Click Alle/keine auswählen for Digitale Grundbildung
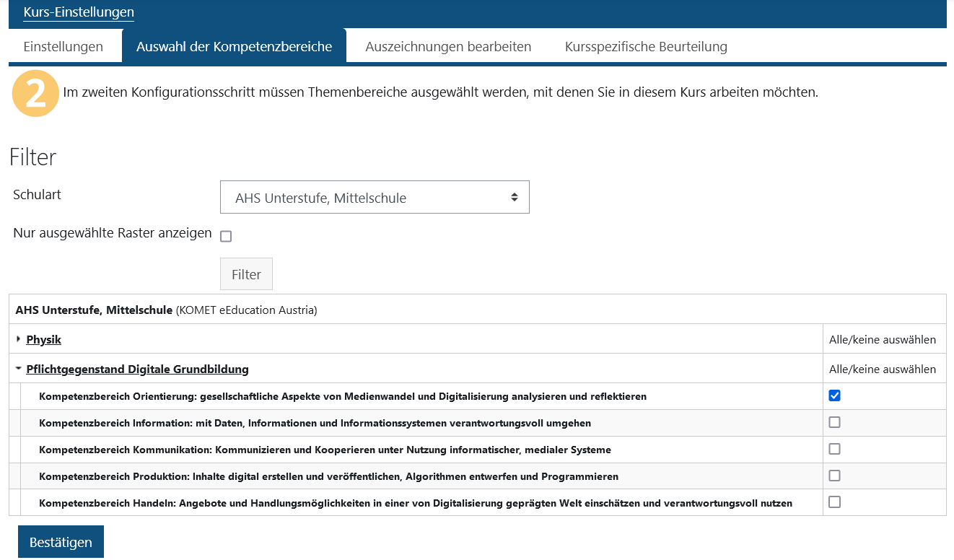954x560 pixels. click(x=884, y=368)
